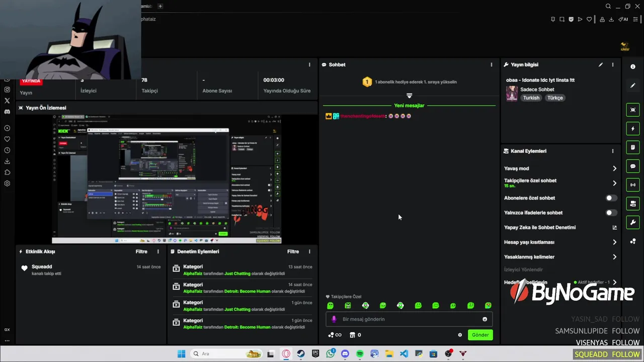The height and width of the screenshot is (362, 644).
Task: Click the search icon in browser title bar
Action: (608, 6)
